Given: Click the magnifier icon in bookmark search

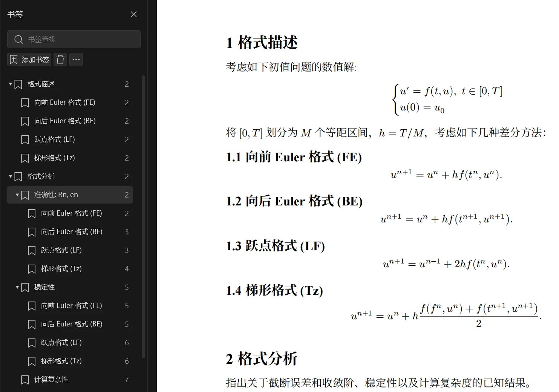Looking at the screenshot, I should coord(18,39).
